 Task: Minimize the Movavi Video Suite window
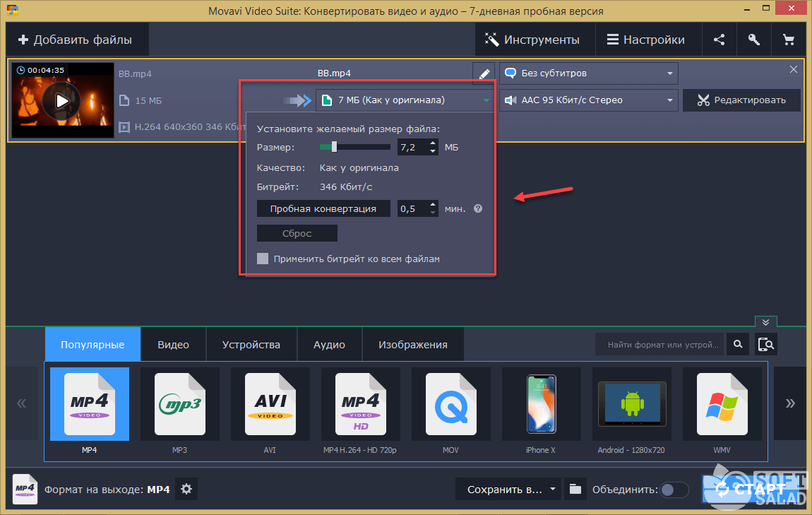pos(747,8)
